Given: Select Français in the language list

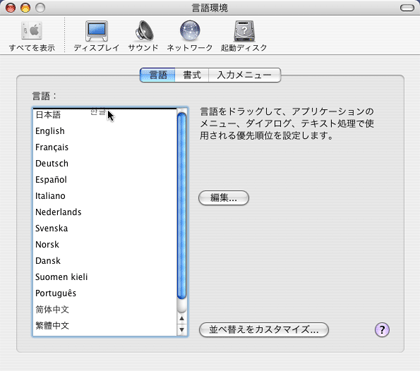Looking at the screenshot, I should pos(105,147).
